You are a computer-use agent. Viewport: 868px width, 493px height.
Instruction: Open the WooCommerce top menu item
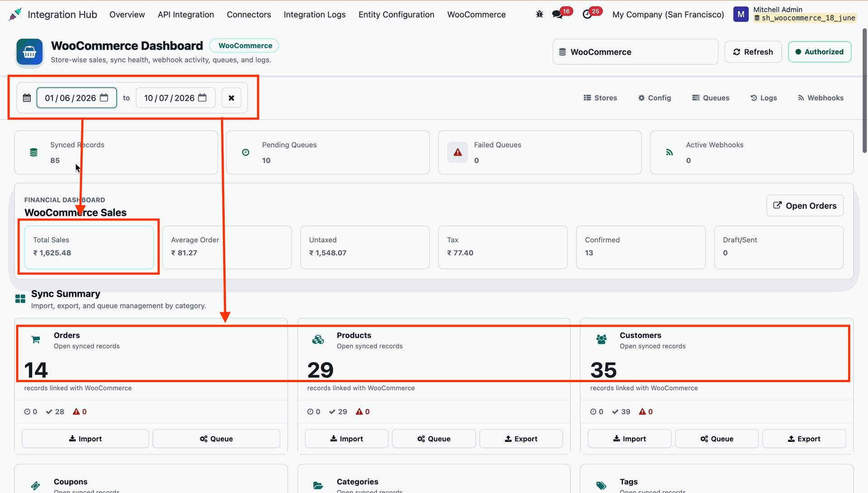[x=476, y=14]
